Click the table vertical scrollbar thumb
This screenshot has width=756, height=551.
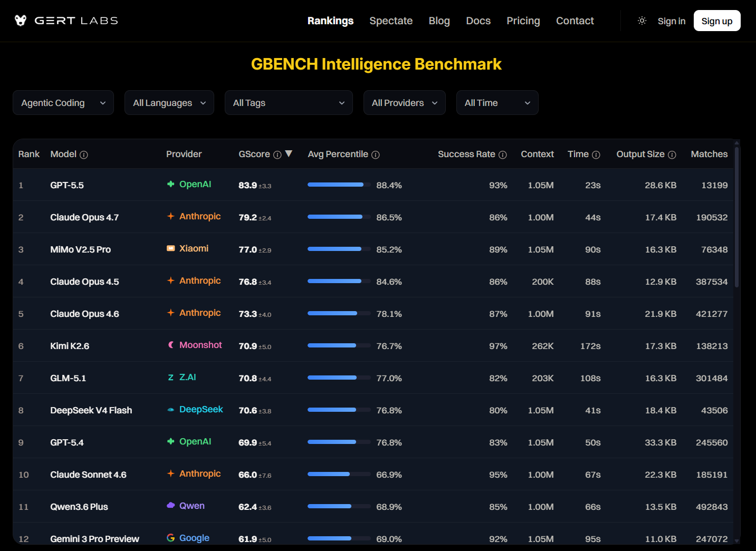pos(737,216)
